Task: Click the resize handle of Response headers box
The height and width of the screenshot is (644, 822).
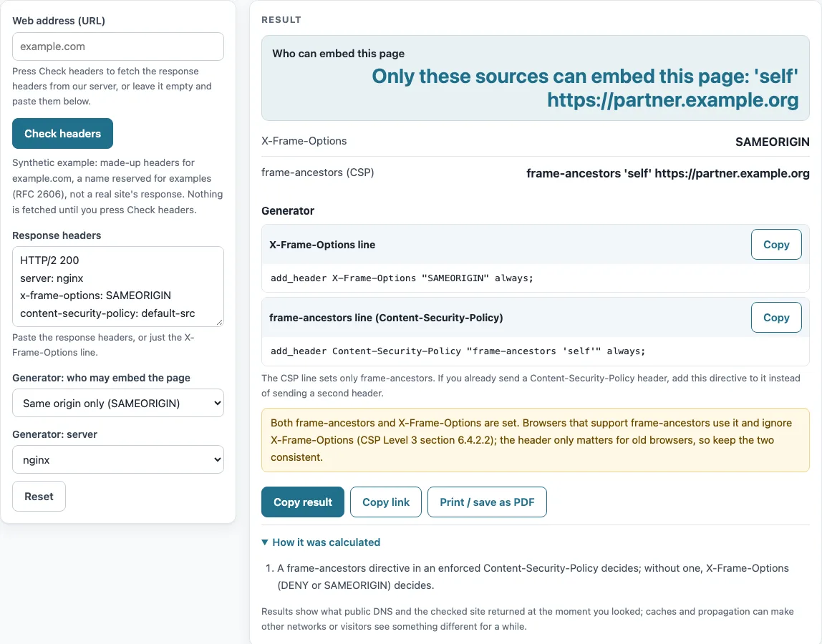Action: click(219, 322)
